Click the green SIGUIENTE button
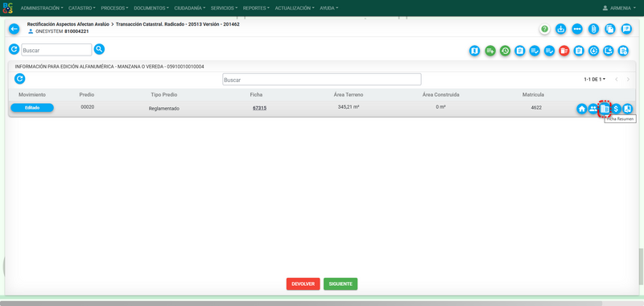 [341, 283]
